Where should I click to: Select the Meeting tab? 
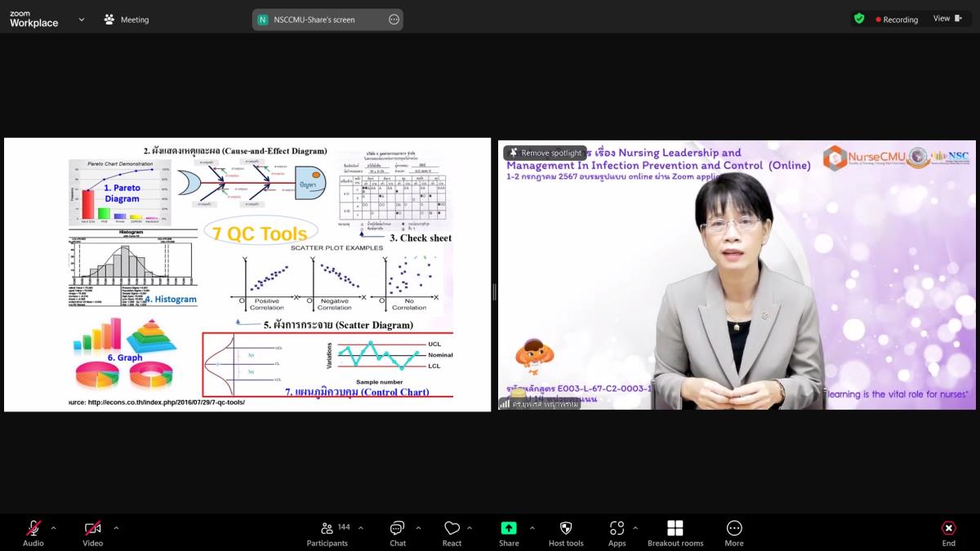click(127, 20)
